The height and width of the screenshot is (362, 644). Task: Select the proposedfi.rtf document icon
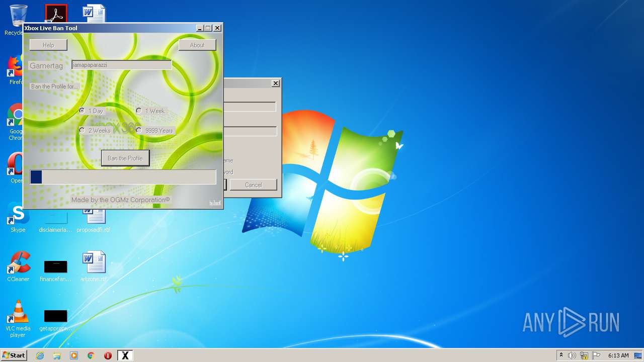pyautogui.click(x=94, y=220)
